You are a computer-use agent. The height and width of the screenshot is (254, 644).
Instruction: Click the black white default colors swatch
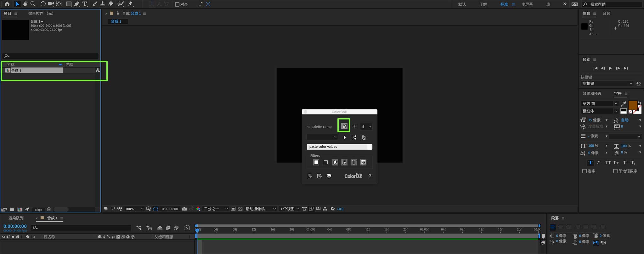point(623,111)
